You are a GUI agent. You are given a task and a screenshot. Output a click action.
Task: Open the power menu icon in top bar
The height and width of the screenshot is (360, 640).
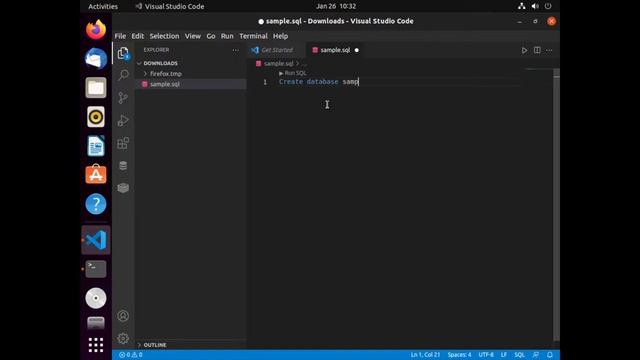click(x=548, y=6)
